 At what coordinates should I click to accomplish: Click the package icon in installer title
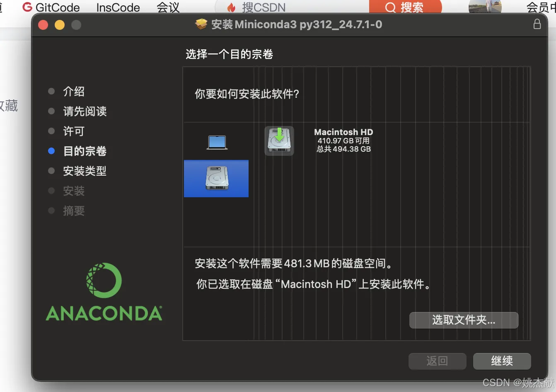pos(201,24)
